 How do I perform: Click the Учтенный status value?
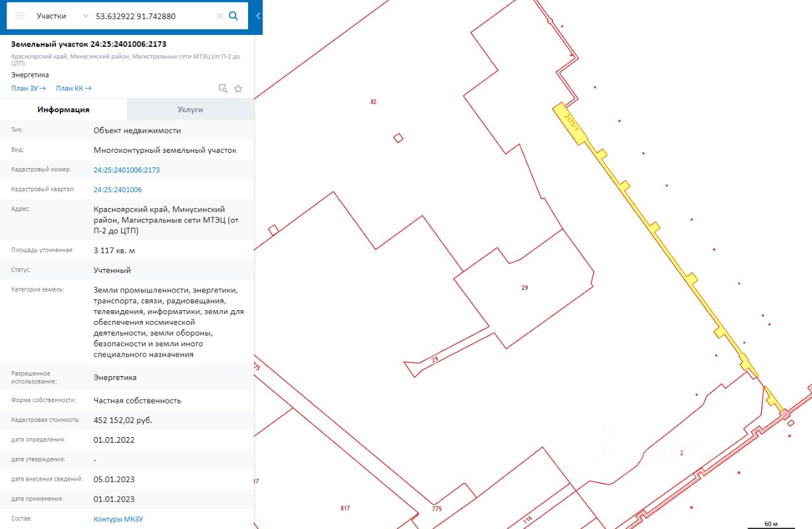click(x=112, y=270)
